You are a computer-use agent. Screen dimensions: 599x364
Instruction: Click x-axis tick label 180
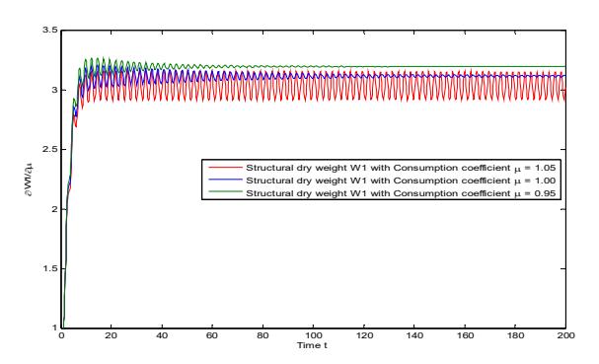coord(516,335)
